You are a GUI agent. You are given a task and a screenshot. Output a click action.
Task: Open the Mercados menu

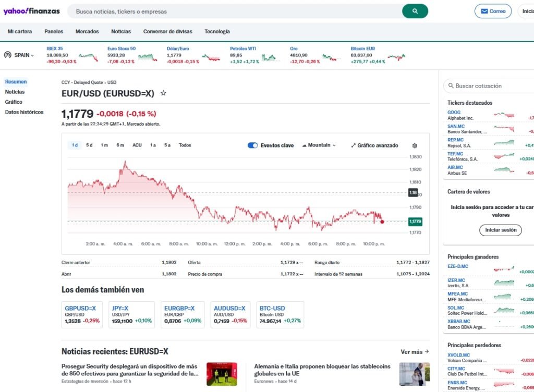tap(87, 31)
